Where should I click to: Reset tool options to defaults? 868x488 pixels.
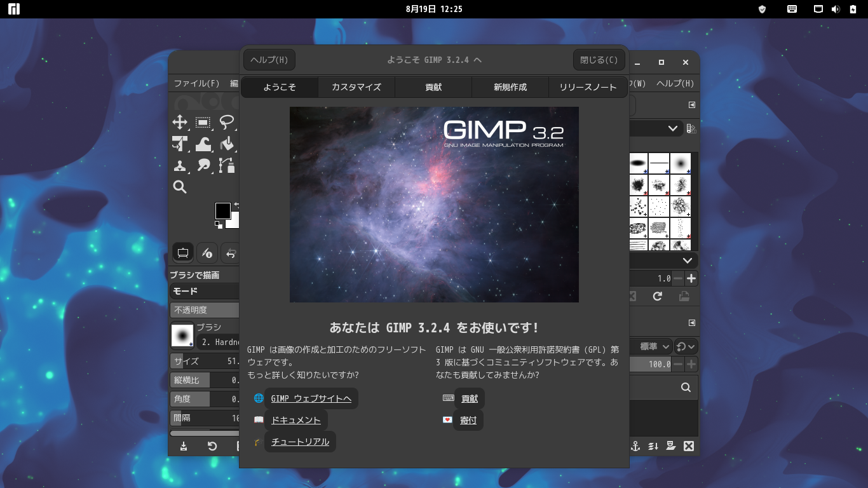click(212, 446)
